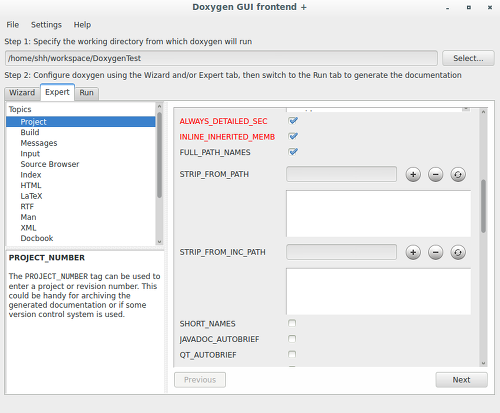Uncheck ALWAYS_DETAILED_SEC option
The width and height of the screenshot is (500, 413).
(x=293, y=121)
